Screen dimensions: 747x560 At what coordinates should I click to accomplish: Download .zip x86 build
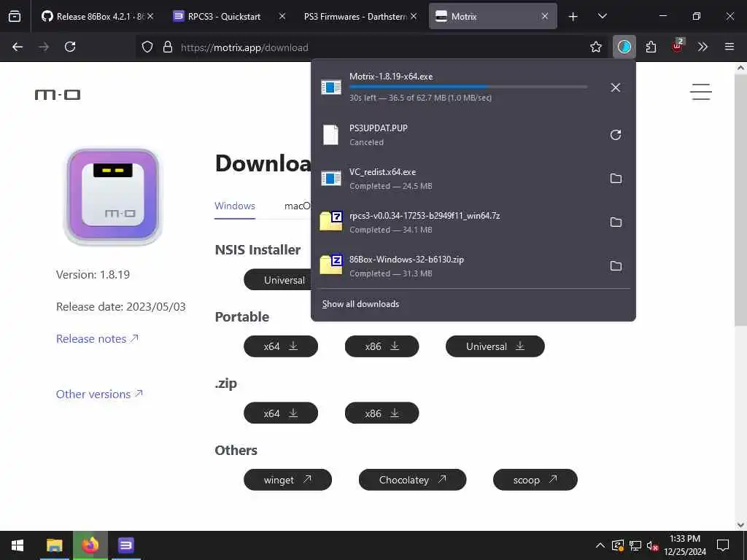coord(382,413)
